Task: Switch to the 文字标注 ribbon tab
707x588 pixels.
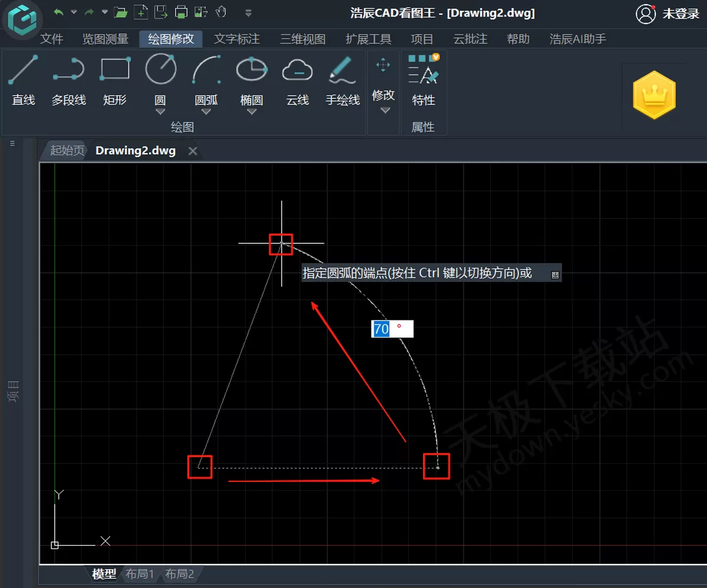Action: point(237,39)
